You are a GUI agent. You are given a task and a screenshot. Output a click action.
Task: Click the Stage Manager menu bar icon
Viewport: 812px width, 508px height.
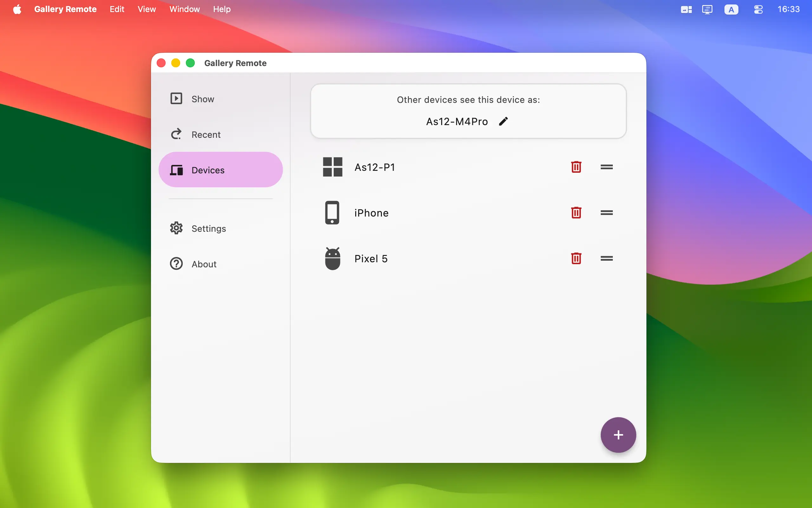(686, 10)
